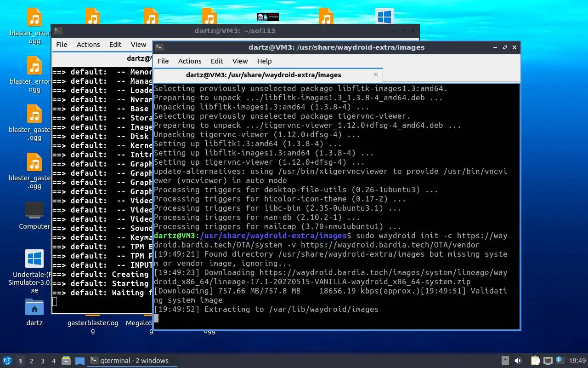588x368 pixels.
Task: Open the LXQt application menu icon
Action: click(x=7, y=361)
